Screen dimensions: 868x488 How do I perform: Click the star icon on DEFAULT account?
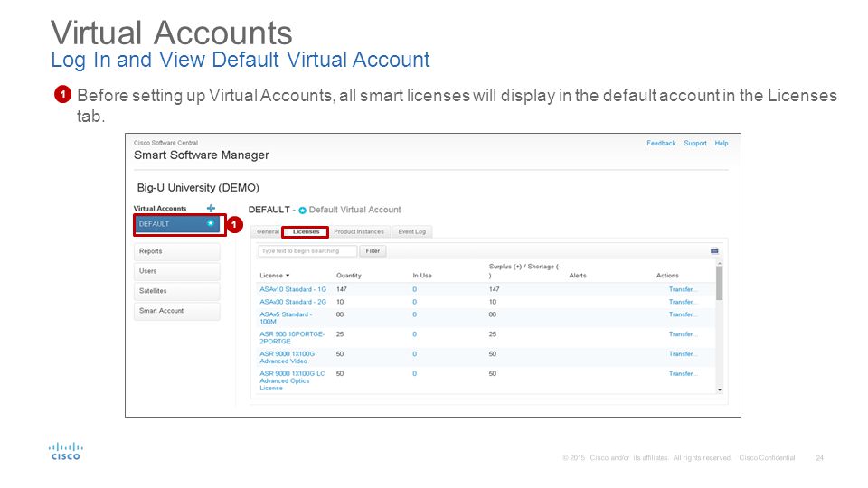click(x=211, y=223)
